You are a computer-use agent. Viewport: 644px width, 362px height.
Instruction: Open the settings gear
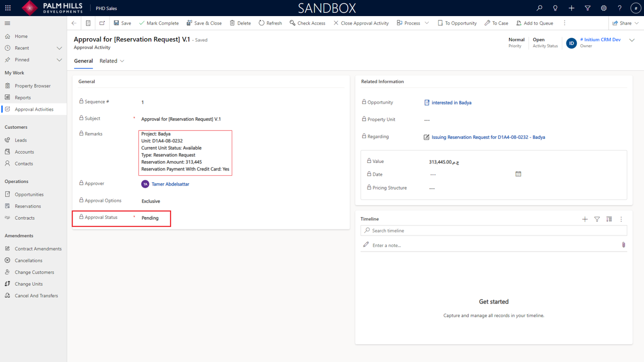[x=604, y=8]
